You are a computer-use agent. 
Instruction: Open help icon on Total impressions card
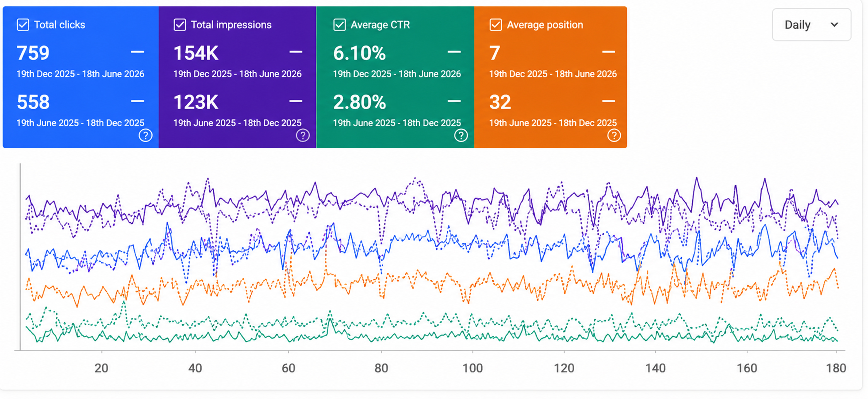coord(303,136)
